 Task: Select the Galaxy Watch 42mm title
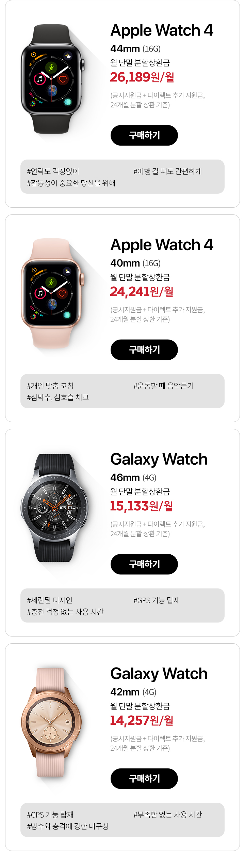pos(159,674)
